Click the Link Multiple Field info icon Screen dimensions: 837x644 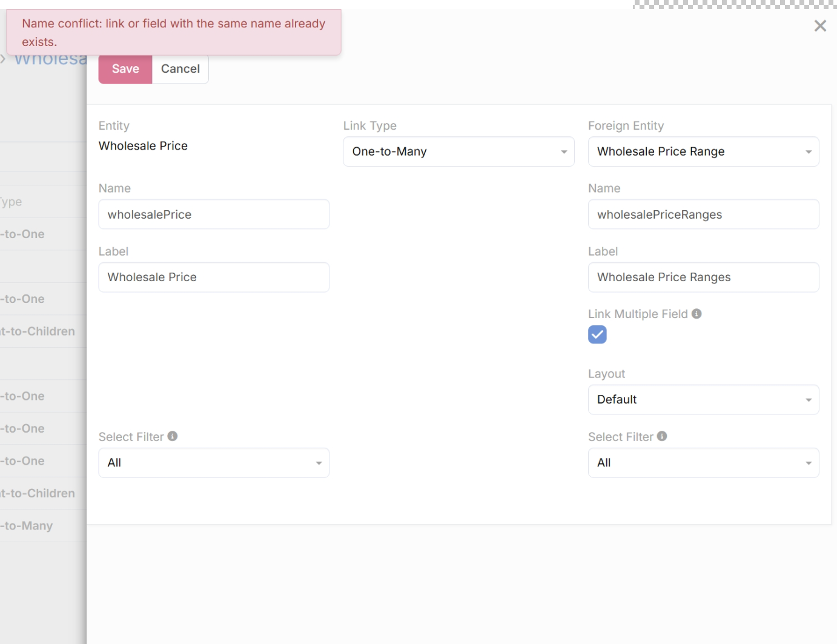point(696,314)
